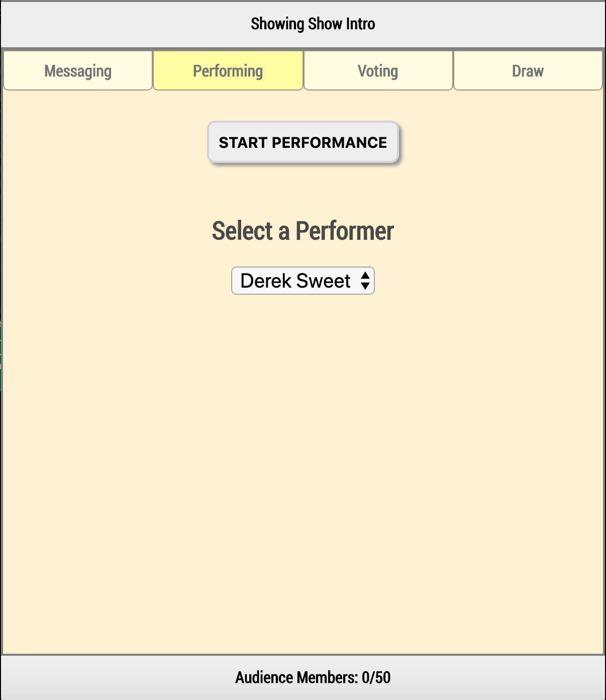Click the Select a Performer heading
Image resolution: width=606 pixels, height=700 pixels.
coord(302,231)
